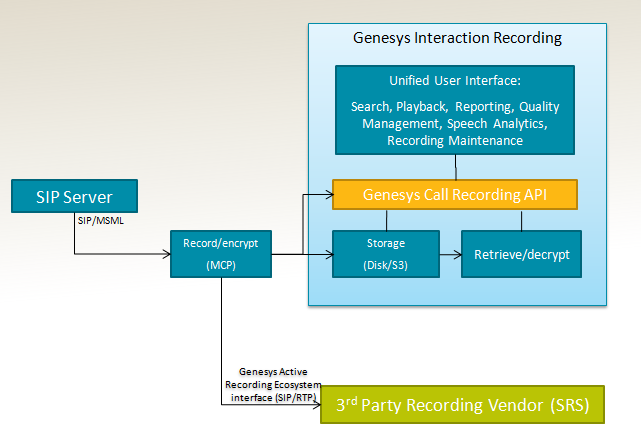Click the "Unified User Interface:" heading text
This screenshot has height=448, width=641.
coord(456,80)
